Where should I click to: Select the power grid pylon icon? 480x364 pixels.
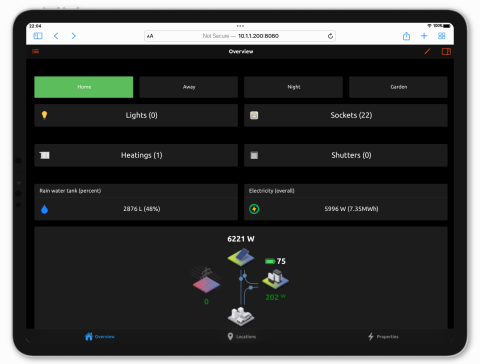tap(206, 280)
